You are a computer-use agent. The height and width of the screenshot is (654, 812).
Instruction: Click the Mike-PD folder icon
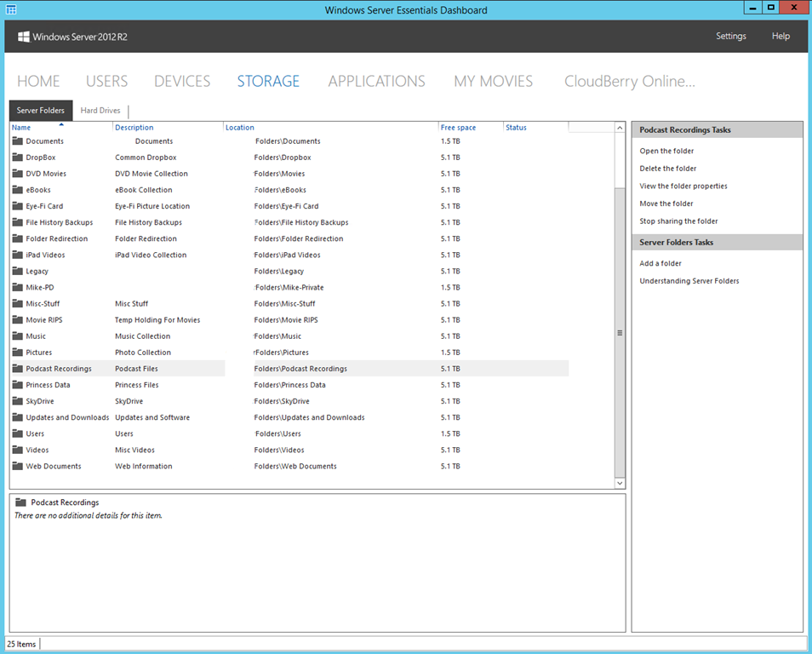(18, 287)
